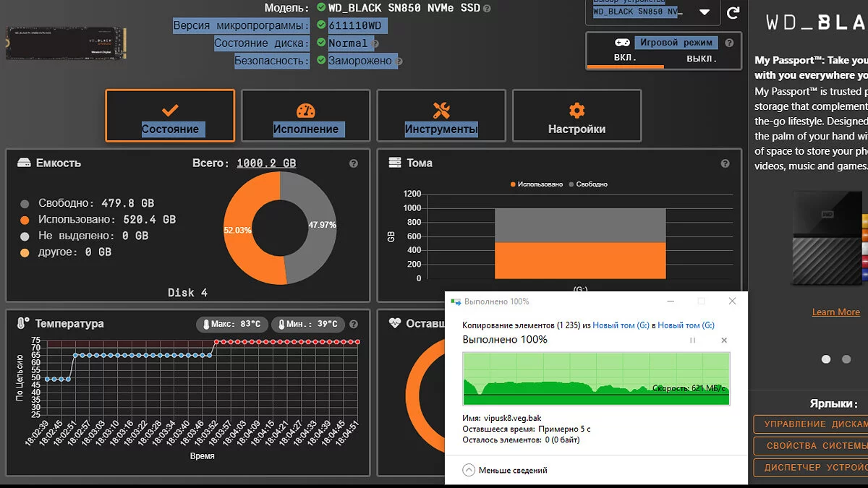Click help icon in the Температура panel
Image resolution: width=868 pixels, height=488 pixels.
(x=354, y=324)
